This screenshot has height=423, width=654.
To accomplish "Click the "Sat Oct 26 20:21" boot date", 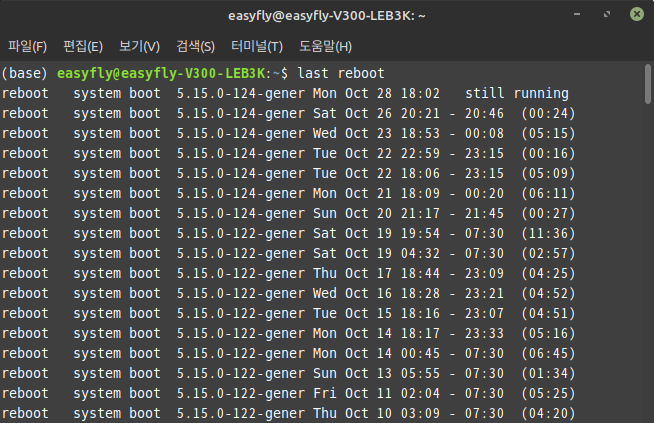I will 376,113.
